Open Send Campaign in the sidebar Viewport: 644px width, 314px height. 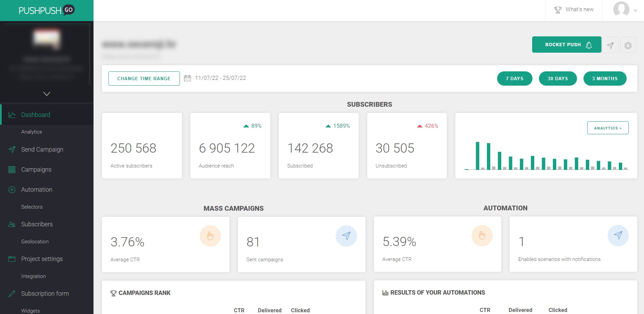click(42, 150)
